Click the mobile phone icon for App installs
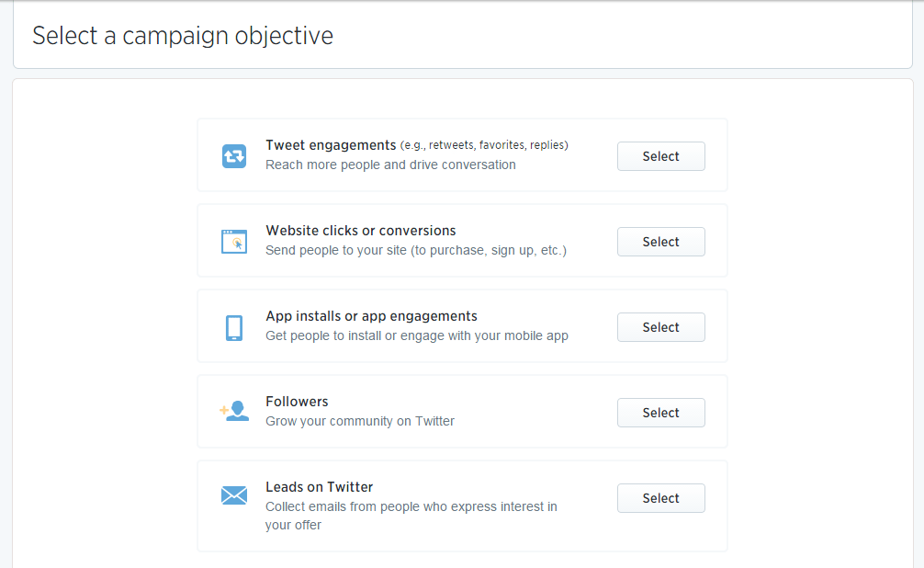Screen dimensions: 924x568 coord(234,327)
